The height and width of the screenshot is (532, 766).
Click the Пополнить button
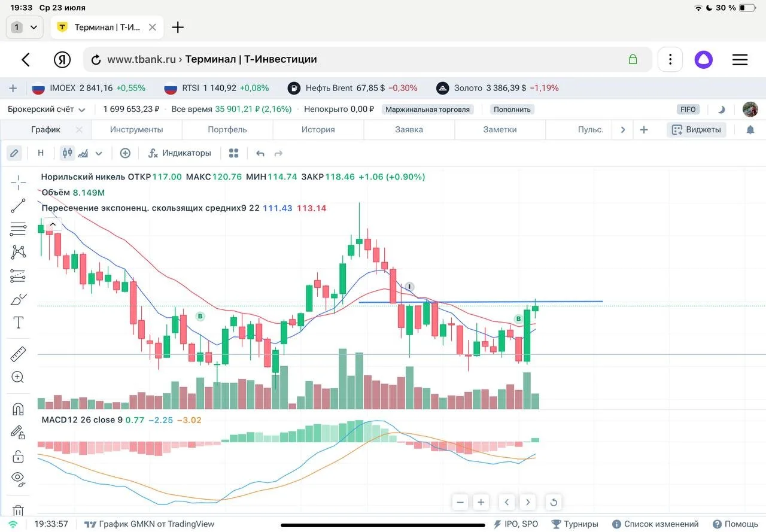(512, 110)
